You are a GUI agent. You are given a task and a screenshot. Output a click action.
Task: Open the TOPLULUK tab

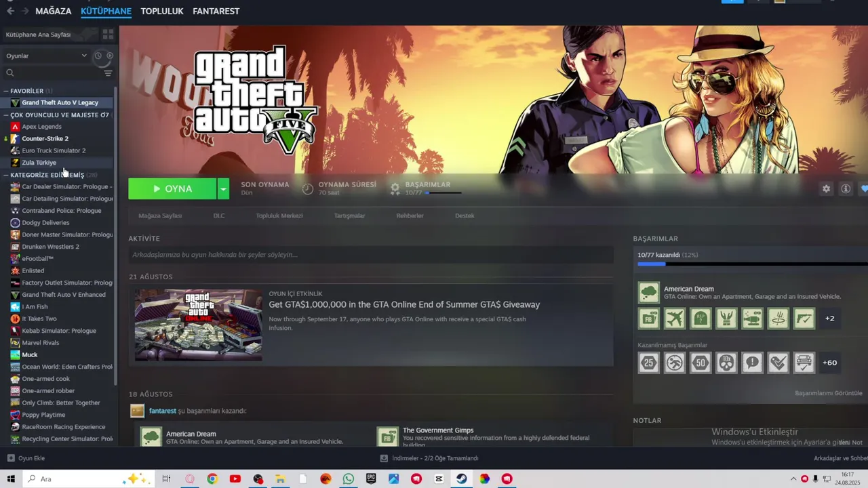[x=162, y=11]
